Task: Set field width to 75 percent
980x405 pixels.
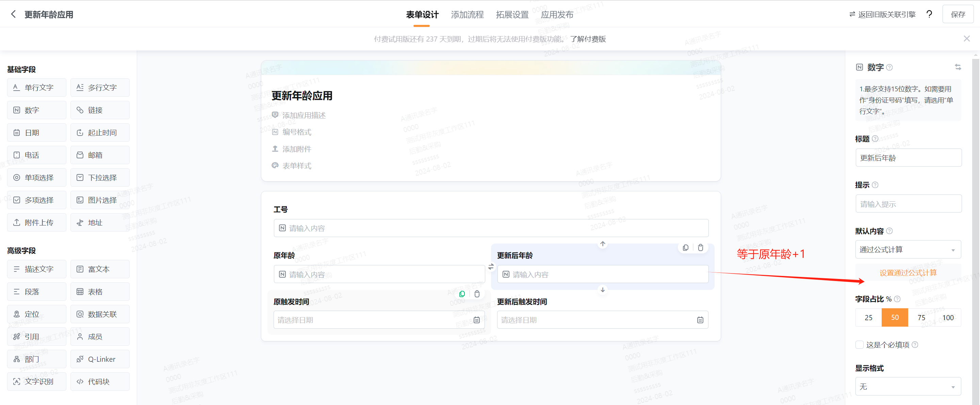Action: coord(921,318)
